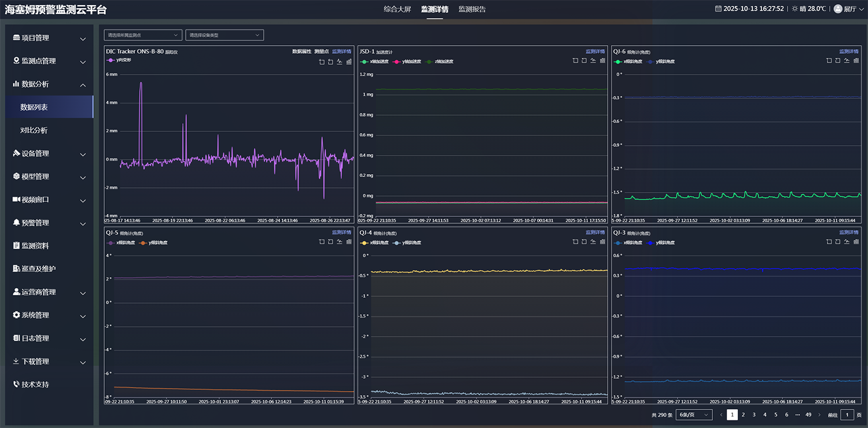
Task: Click the user avatar icon beside 展厅
Action: [837, 9]
